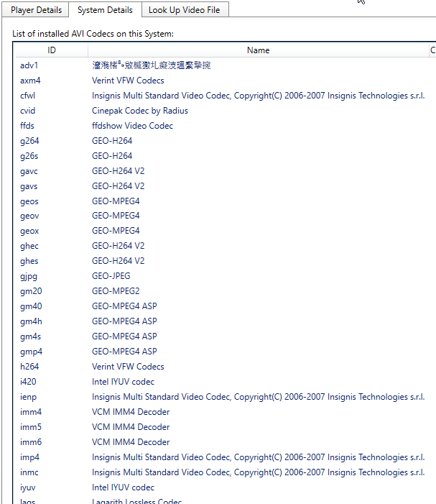Choose the g264 codec row
Viewport: 436px width, 504px height.
tap(226, 141)
